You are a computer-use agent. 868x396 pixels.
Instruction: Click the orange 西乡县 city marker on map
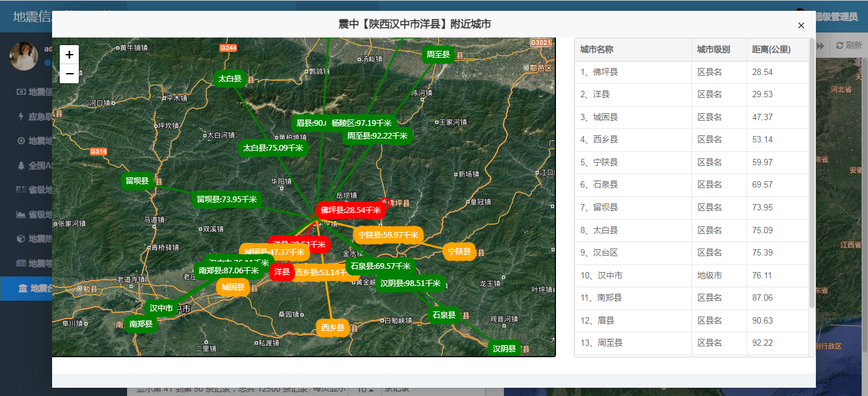point(333,328)
